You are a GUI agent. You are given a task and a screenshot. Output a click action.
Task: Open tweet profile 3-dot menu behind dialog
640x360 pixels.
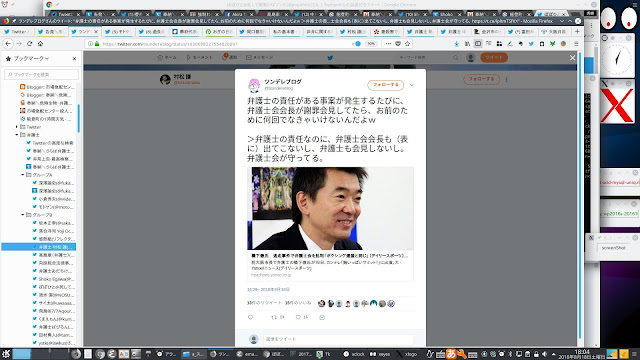[x=506, y=79]
